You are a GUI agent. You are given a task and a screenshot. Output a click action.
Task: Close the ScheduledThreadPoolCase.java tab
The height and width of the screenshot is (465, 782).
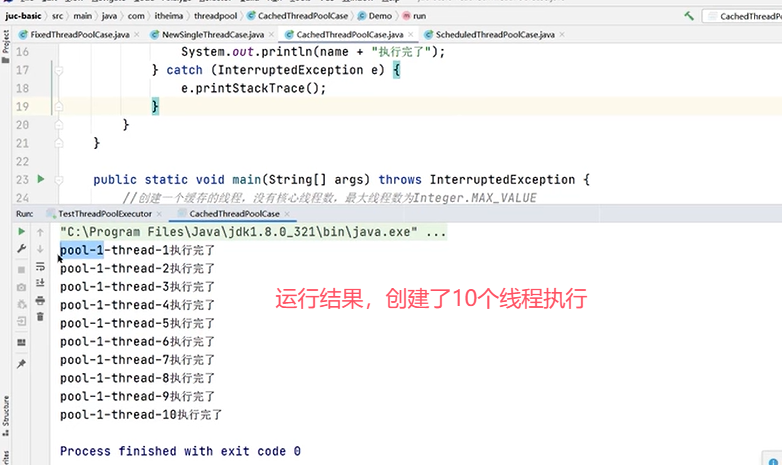coord(562,34)
